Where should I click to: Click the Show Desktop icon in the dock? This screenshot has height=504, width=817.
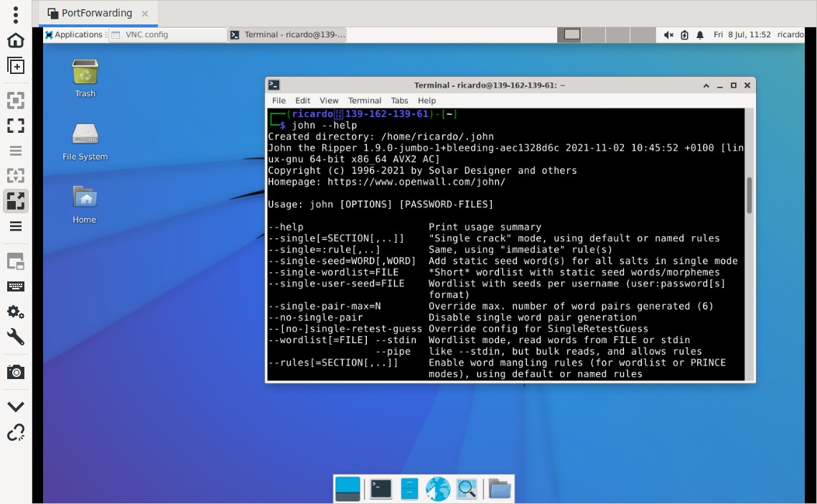coord(347,489)
